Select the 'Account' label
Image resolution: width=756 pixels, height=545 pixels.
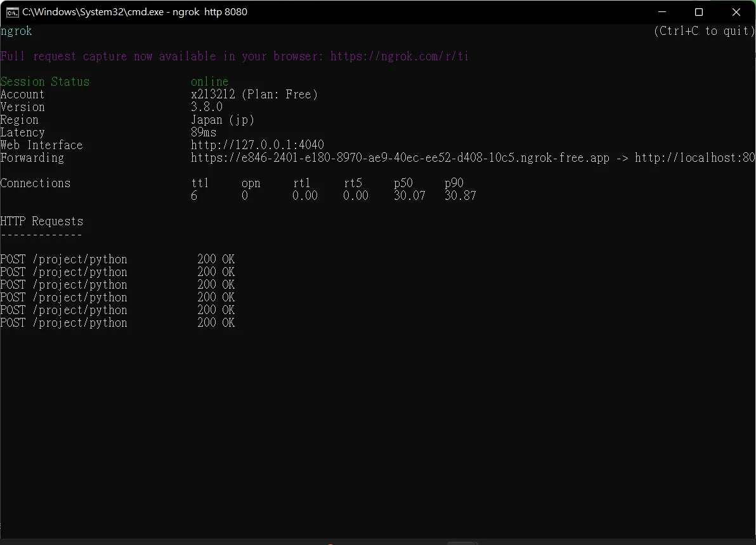pyautogui.click(x=22, y=94)
